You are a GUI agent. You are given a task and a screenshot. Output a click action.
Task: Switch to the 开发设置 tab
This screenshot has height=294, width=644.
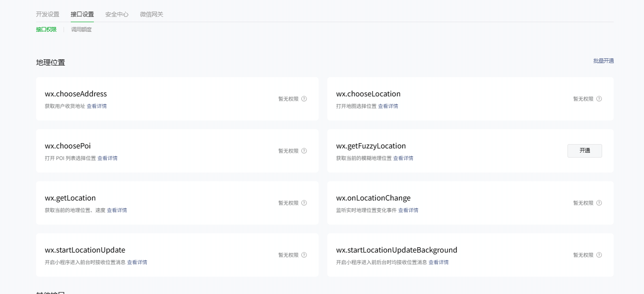tap(48, 14)
